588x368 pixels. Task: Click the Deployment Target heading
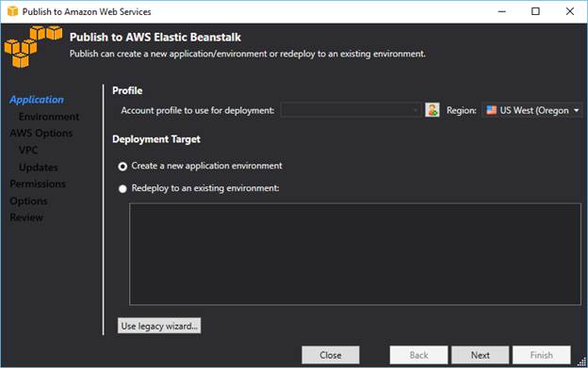click(156, 139)
